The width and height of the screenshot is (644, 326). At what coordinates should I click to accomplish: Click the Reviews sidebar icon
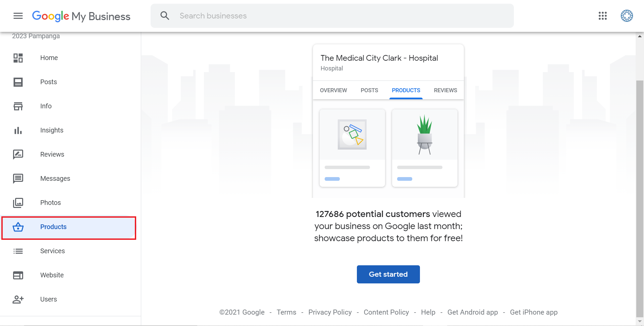[x=18, y=154]
